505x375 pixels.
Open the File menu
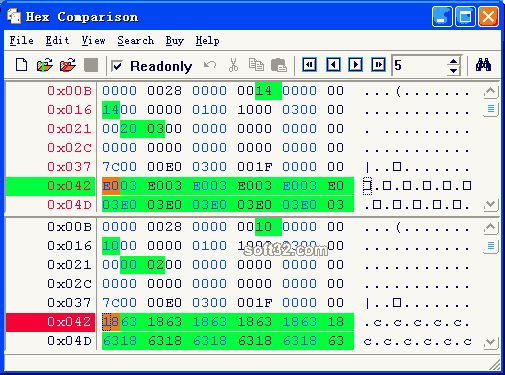pyautogui.click(x=21, y=41)
